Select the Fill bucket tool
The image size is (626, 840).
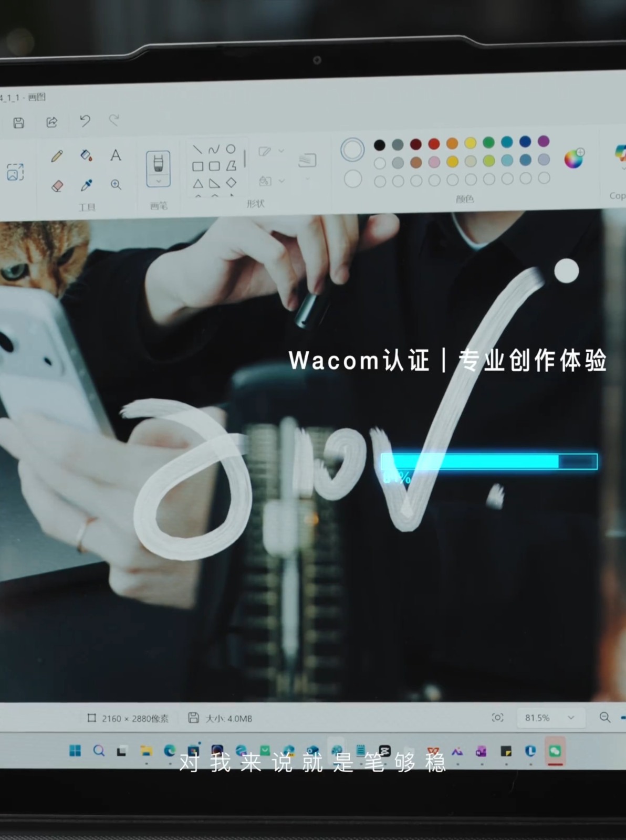pos(86,155)
